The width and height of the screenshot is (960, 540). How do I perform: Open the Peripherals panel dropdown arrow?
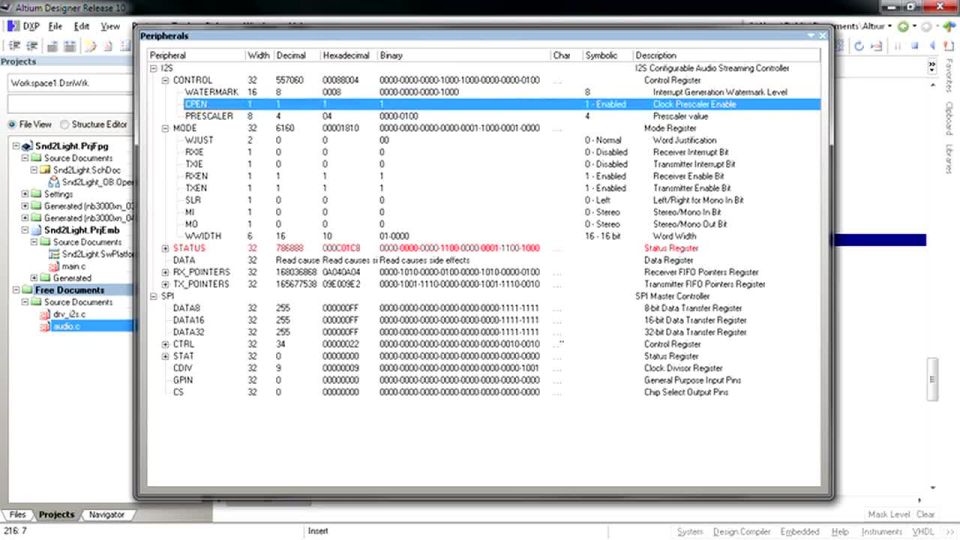(x=811, y=36)
